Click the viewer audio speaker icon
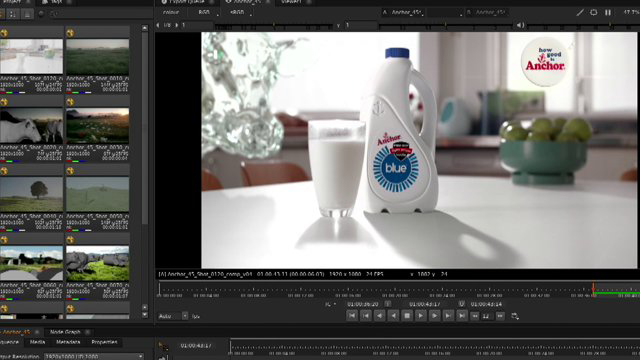This screenshot has width=640, height=360. [x=520, y=25]
